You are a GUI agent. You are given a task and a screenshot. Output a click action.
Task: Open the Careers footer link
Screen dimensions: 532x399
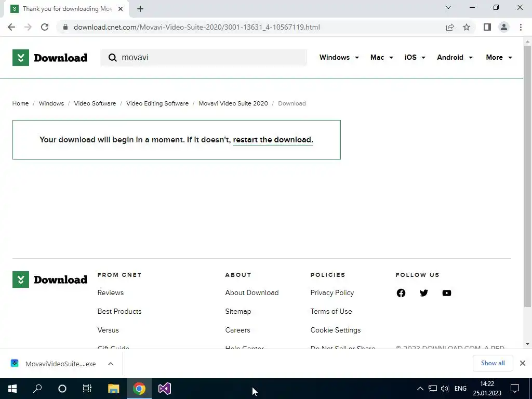237,330
